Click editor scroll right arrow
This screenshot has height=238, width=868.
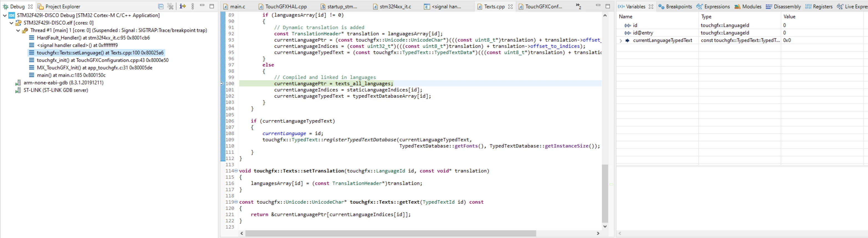[x=598, y=233]
